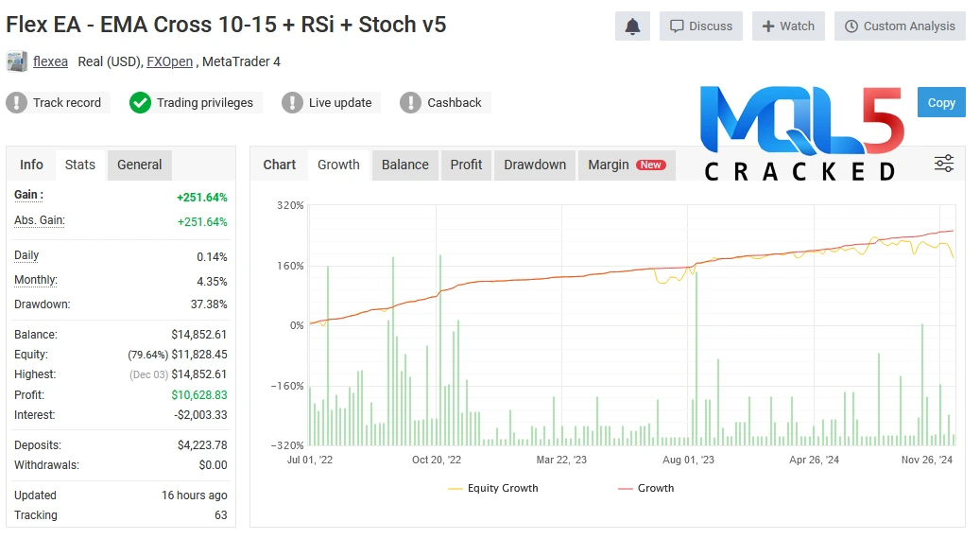980x539 pixels.
Task: Click the blue Copy button
Action: [x=941, y=102]
